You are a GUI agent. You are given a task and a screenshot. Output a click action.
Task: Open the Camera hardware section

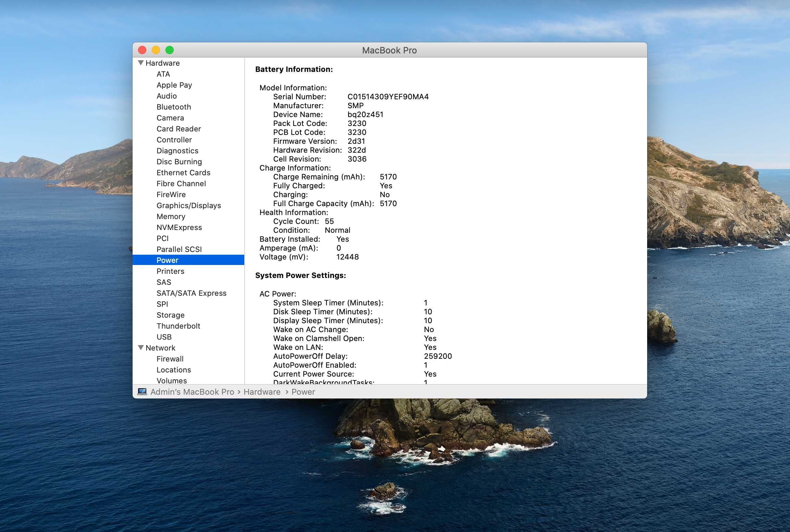point(170,118)
